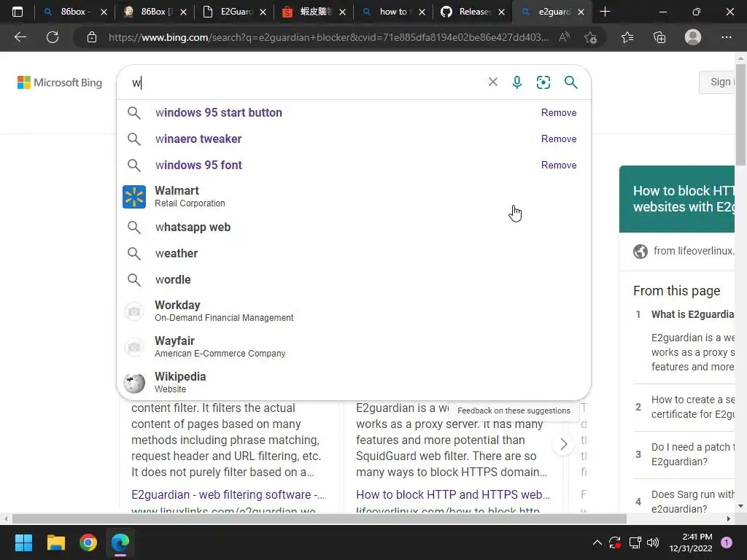
Task: Open 'What is E2guardian' question
Action: tap(692, 314)
